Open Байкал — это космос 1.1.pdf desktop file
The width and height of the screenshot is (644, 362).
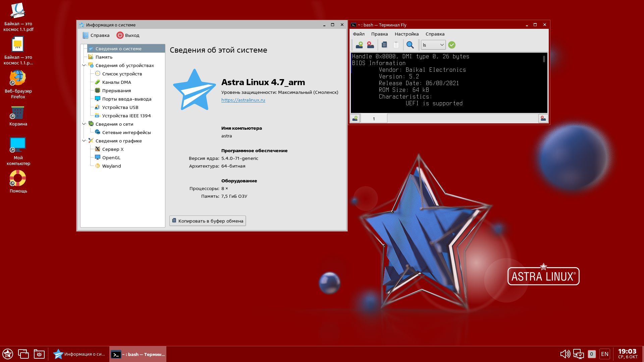18,17
